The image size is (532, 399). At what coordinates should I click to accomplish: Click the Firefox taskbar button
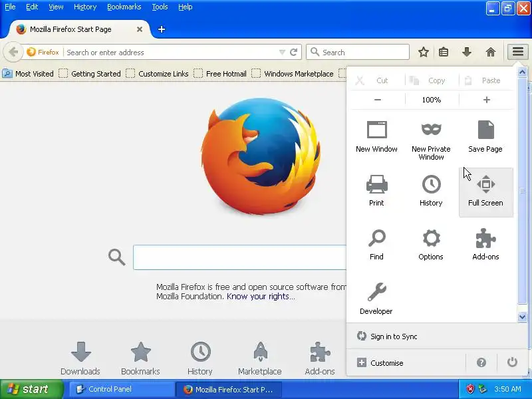coord(229,389)
